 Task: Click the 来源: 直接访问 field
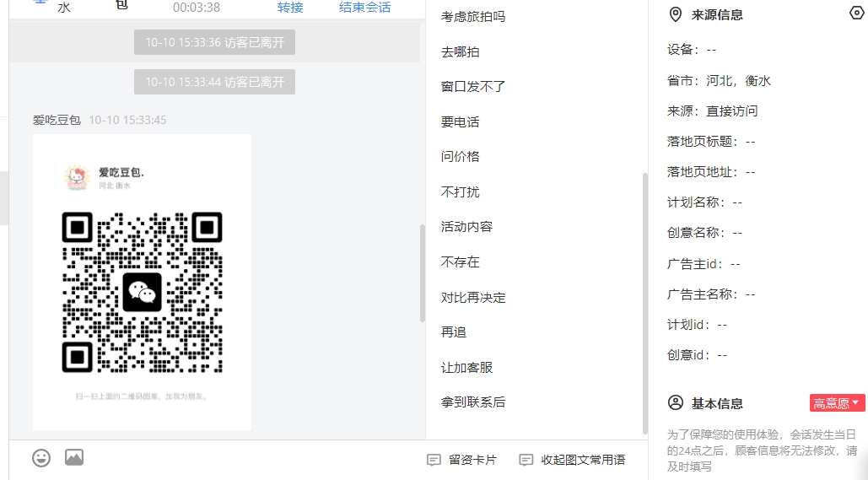pos(713,111)
